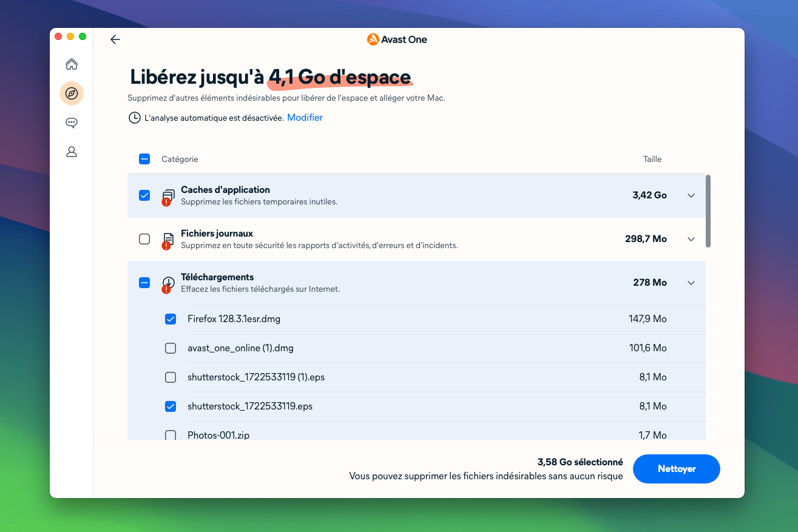798x532 pixels.
Task: Click the Caches d'application category icon
Action: tap(168, 197)
